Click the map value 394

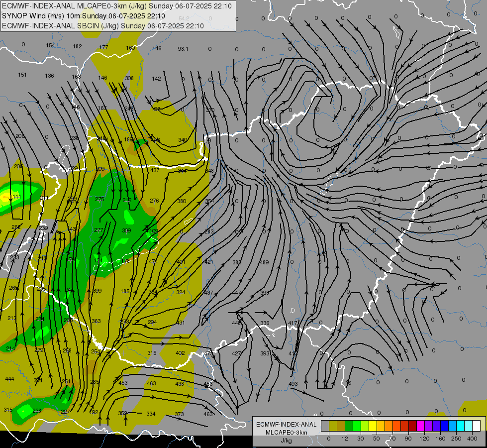pos(38,380)
